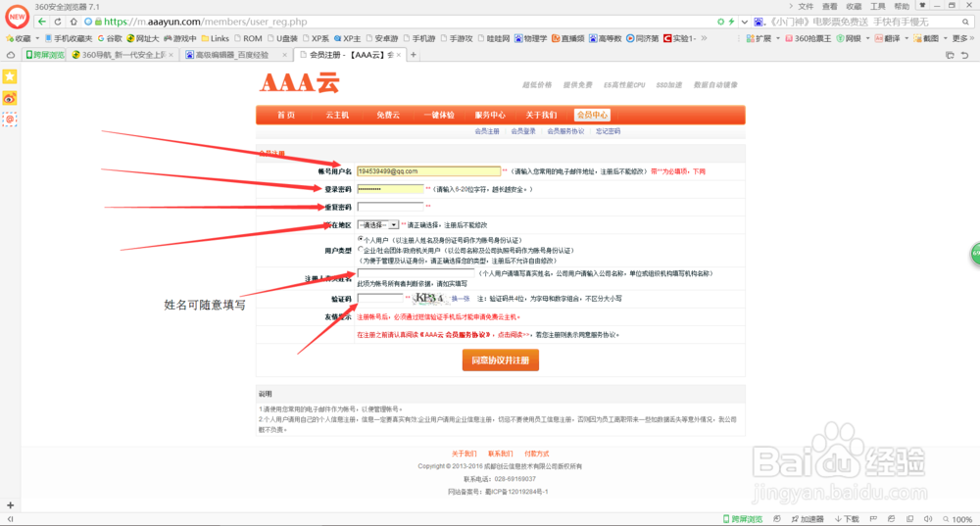Select the 企业/社会团体 user radio option
The height and width of the screenshot is (526, 980).
(x=361, y=250)
